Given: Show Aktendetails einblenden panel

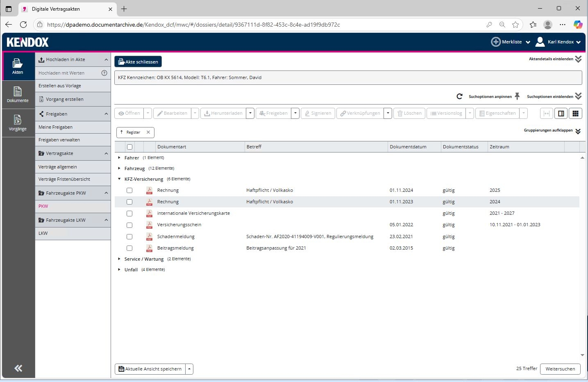Looking at the screenshot, I should pos(555,59).
